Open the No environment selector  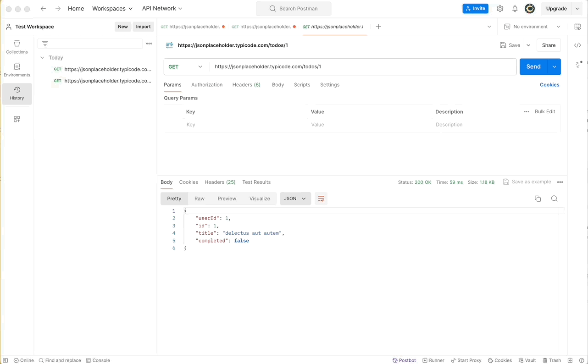tap(532, 27)
